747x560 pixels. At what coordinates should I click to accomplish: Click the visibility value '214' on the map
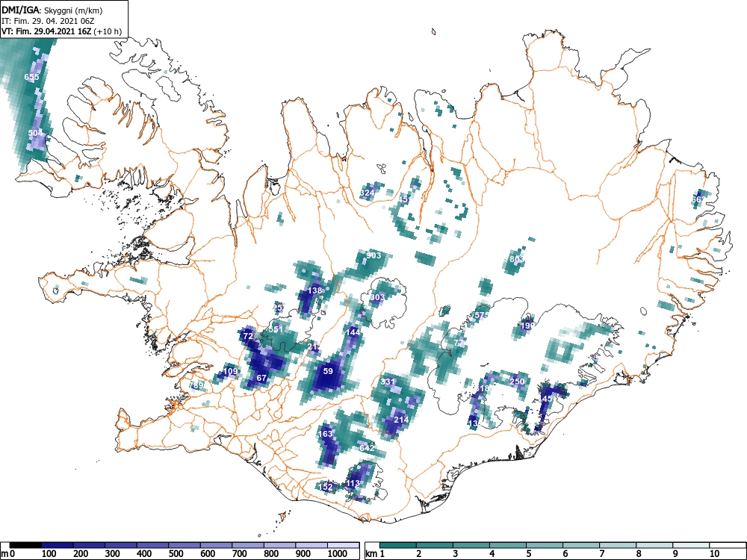click(x=401, y=420)
